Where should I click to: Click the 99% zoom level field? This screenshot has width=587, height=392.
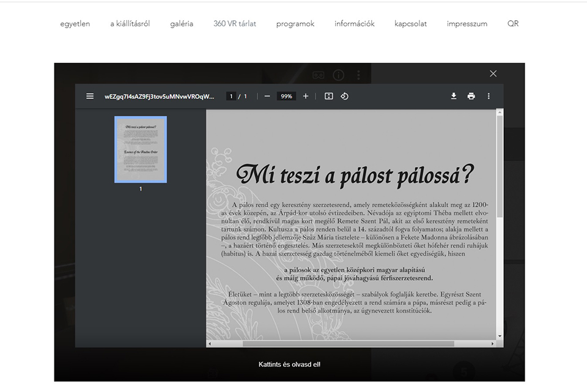(x=286, y=96)
